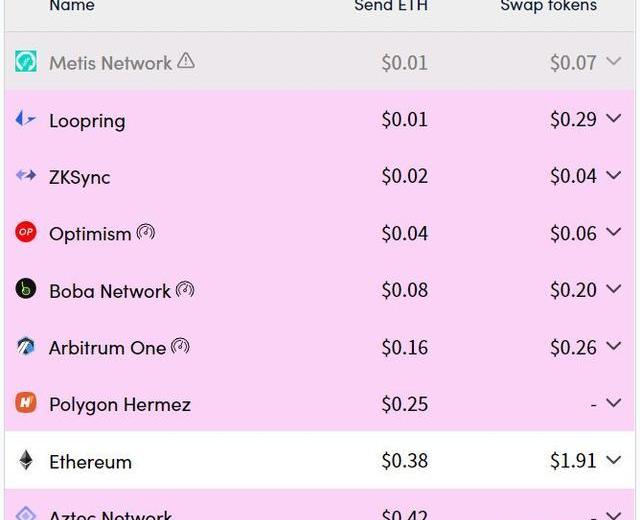Image resolution: width=640 pixels, height=520 pixels.
Task: Click the warning triangle beside Metis Network
Action: tap(186, 61)
